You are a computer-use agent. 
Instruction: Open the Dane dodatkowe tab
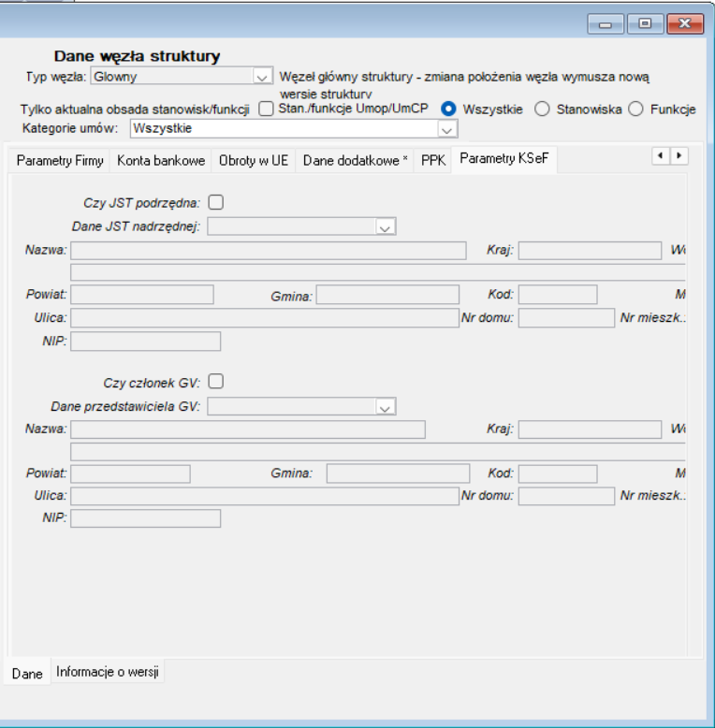[355, 161]
